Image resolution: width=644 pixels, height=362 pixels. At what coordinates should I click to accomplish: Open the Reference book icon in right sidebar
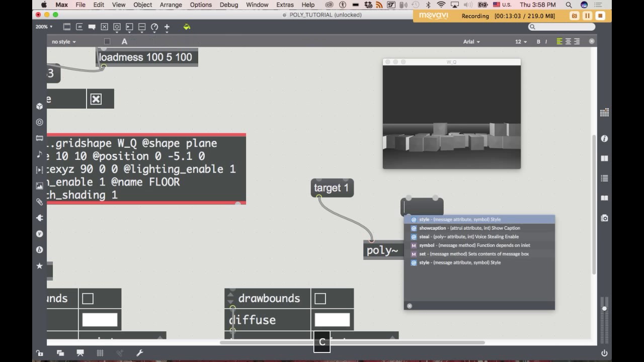(x=604, y=158)
